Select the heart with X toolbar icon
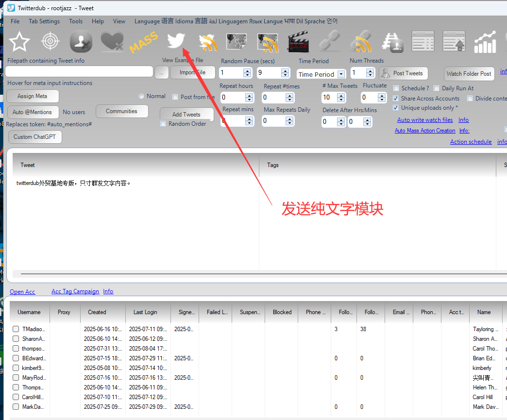 tap(112, 41)
